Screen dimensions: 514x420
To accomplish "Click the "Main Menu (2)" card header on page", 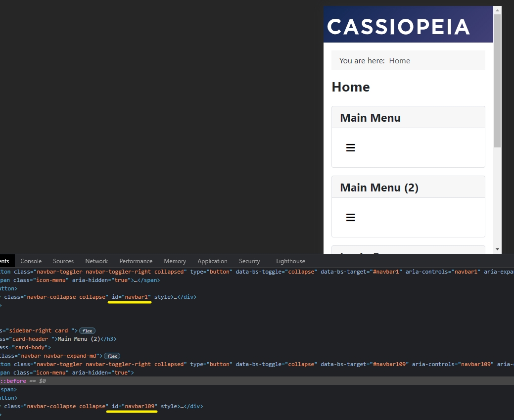I will coord(408,187).
